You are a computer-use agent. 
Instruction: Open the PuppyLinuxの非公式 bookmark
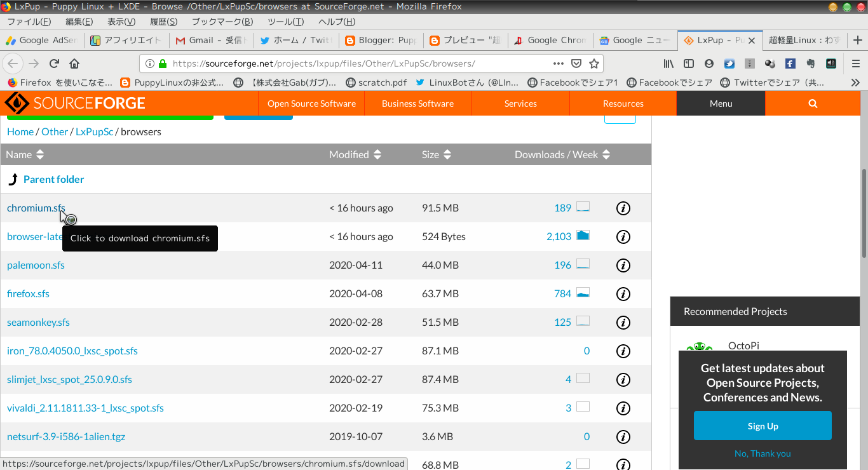click(x=172, y=83)
